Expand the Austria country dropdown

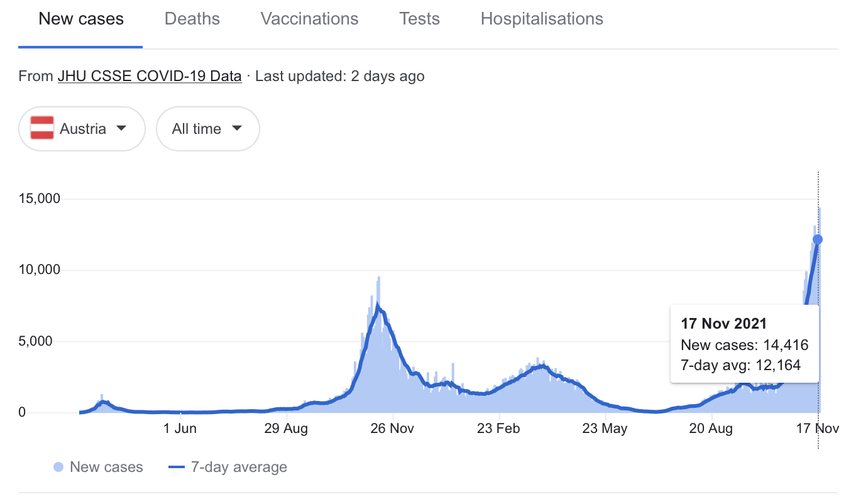pyautogui.click(x=82, y=129)
